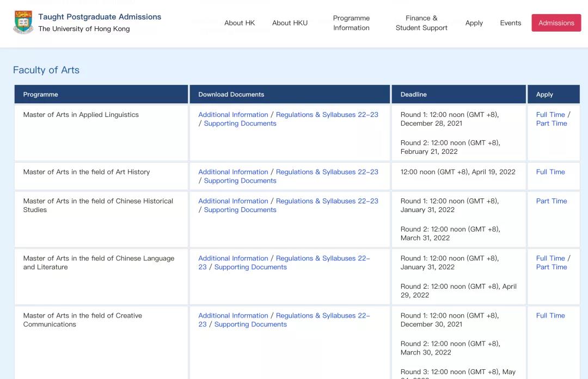Expand Programme Information navigation menu
Viewport: 588px width, 379px height.
(351, 23)
